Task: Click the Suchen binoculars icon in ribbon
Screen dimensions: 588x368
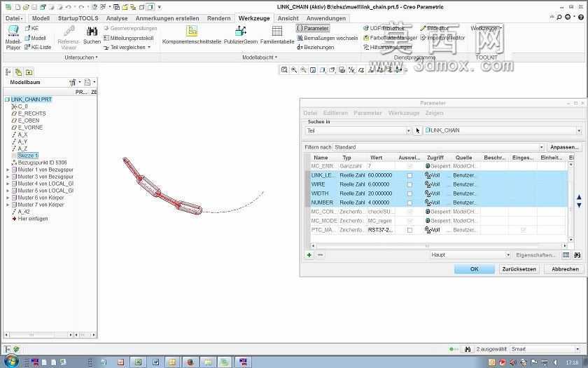Action: [92, 32]
